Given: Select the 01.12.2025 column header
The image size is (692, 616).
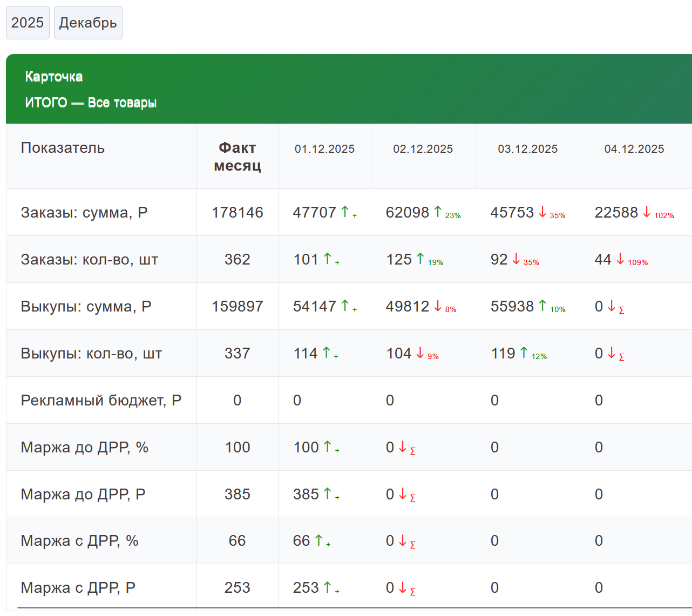Looking at the screenshot, I should (324, 149).
